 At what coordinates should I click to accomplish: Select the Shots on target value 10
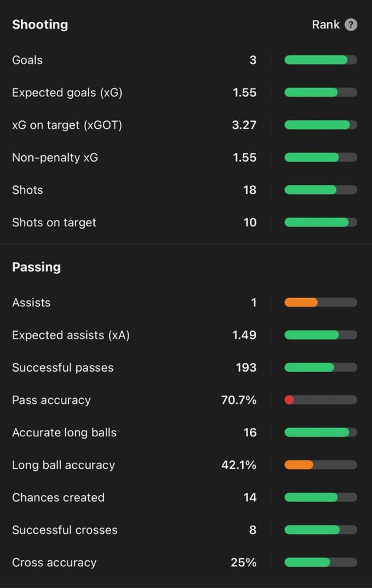250,222
